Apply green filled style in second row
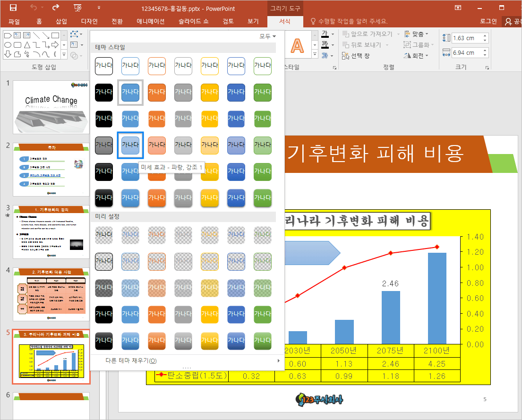 pos(263,92)
